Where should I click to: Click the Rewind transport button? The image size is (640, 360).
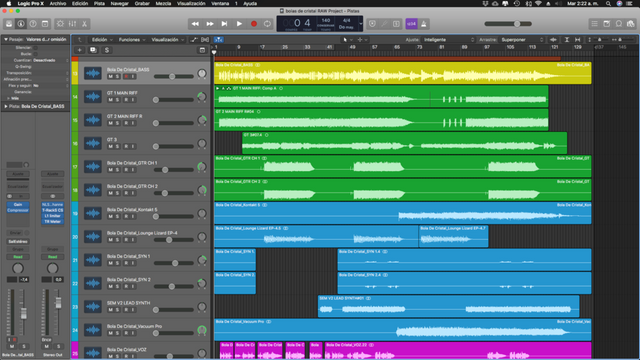click(x=195, y=24)
